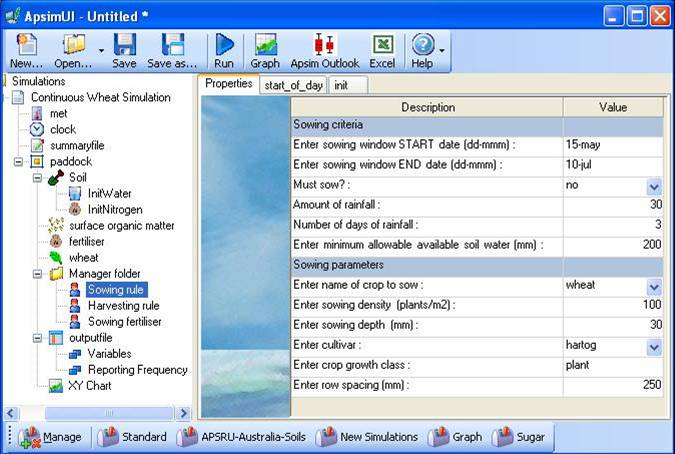This screenshot has height=454, width=675.
Task: Collapse the paddock tree node
Action: (17, 161)
